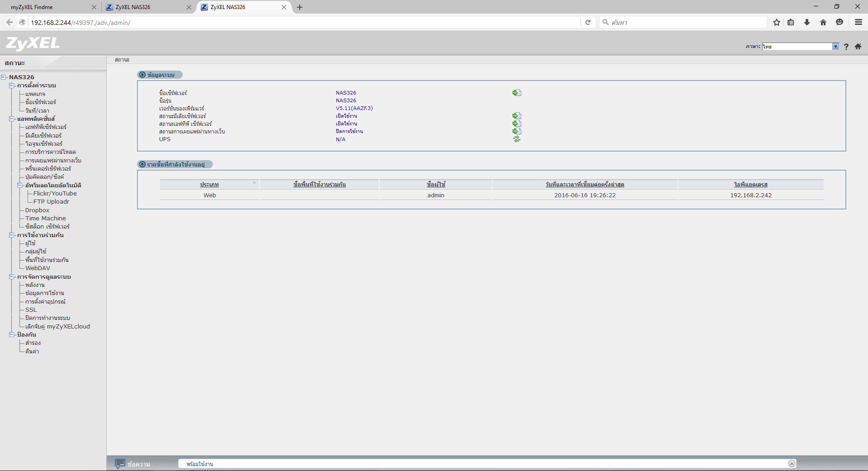Collapse the อัพโหลดโดยอัตโนมัติ tree node
The height and width of the screenshot is (471, 868).
[x=20, y=186]
